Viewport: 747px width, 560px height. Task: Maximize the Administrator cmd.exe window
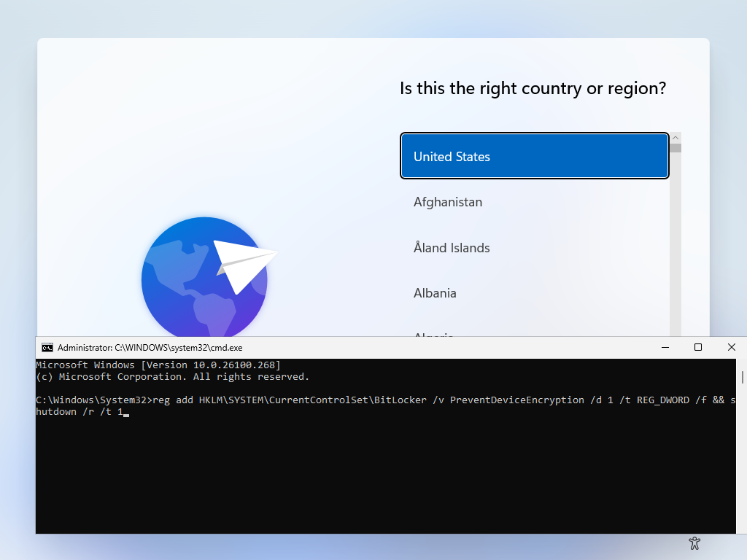pos(698,348)
